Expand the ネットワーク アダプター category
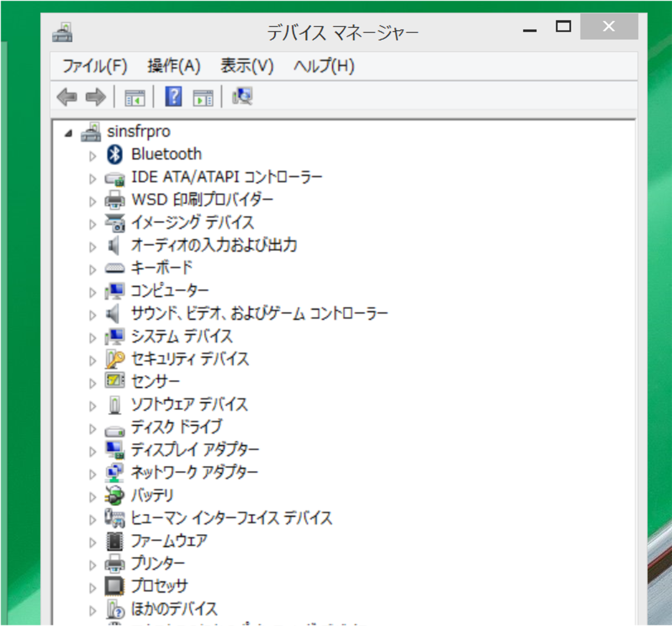The height and width of the screenshot is (626, 672). point(93,475)
